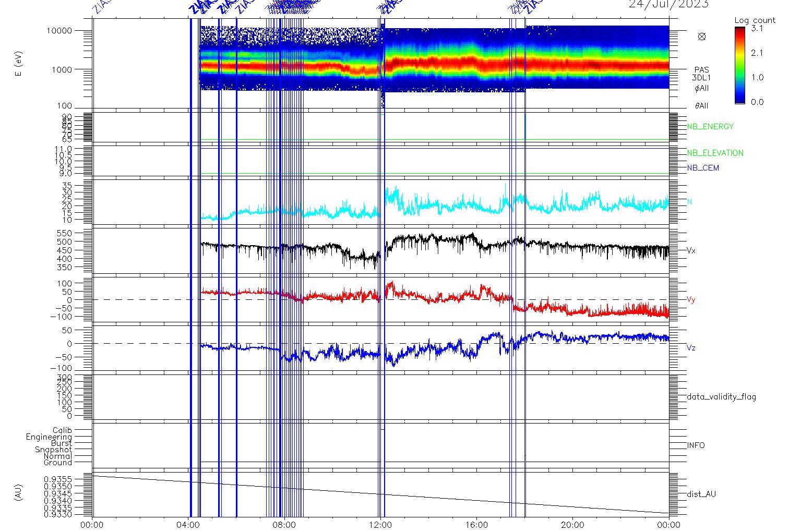Click the 20:00 time axis label

pyautogui.click(x=573, y=525)
